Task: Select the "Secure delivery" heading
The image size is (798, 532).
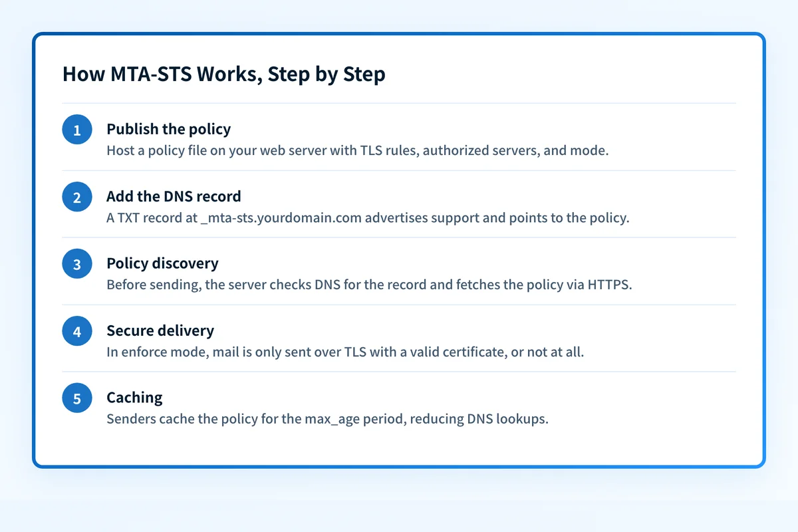Action: [x=160, y=331]
